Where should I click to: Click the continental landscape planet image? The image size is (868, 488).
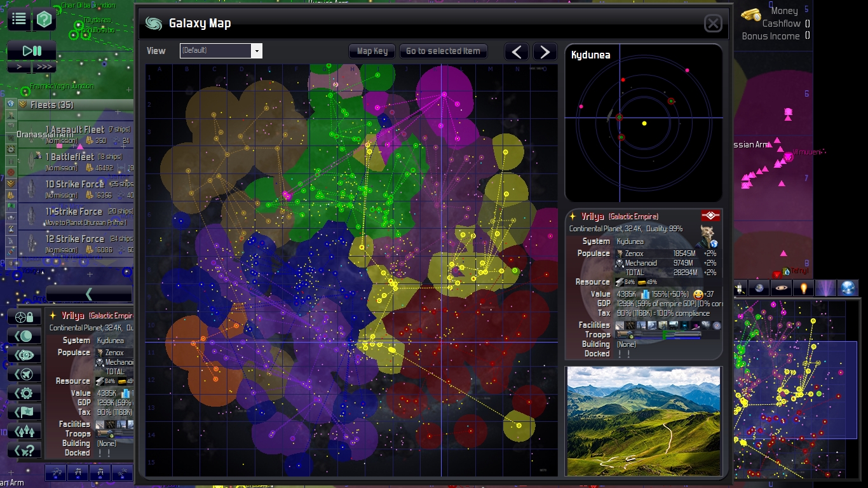pyautogui.click(x=644, y=421)
